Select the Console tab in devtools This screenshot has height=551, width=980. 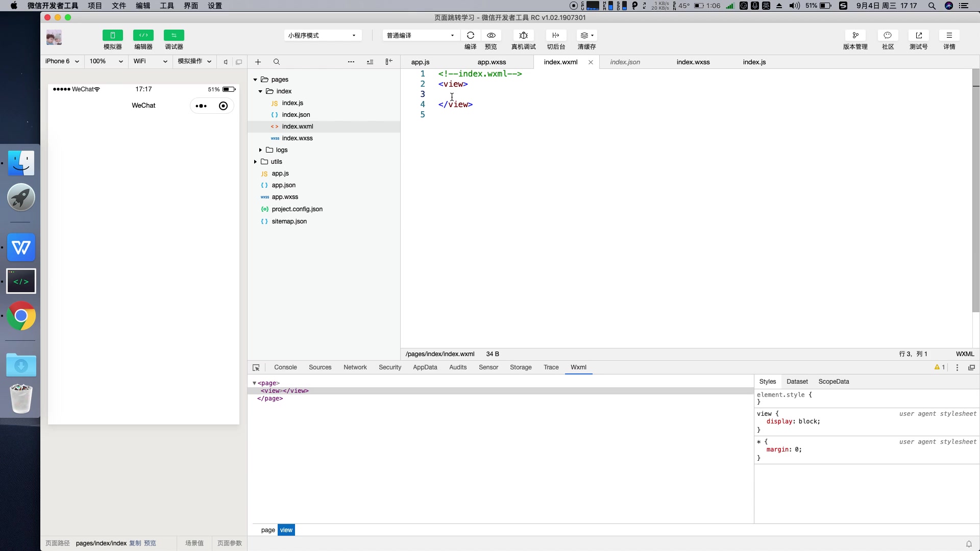(285, 367)
